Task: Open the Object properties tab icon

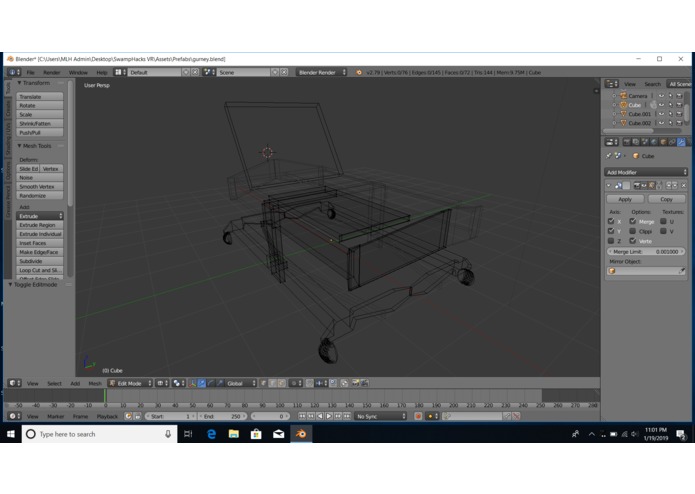Action: point(663,142)
